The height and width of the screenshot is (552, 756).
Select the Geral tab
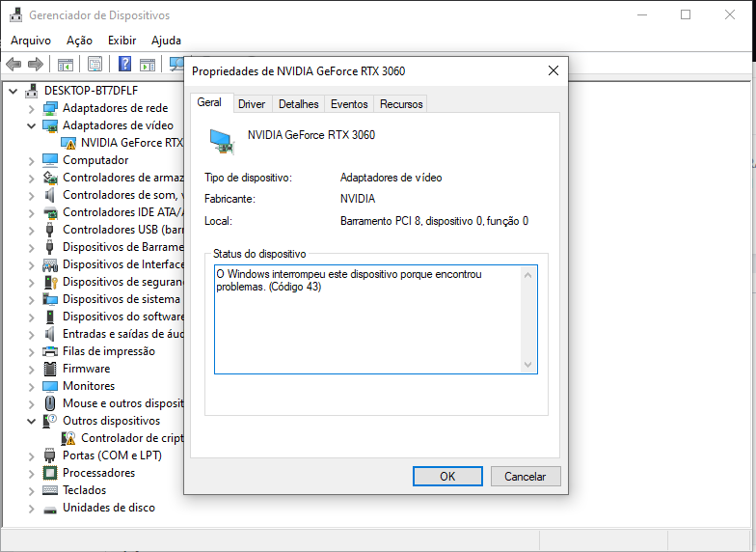point(209,102)
